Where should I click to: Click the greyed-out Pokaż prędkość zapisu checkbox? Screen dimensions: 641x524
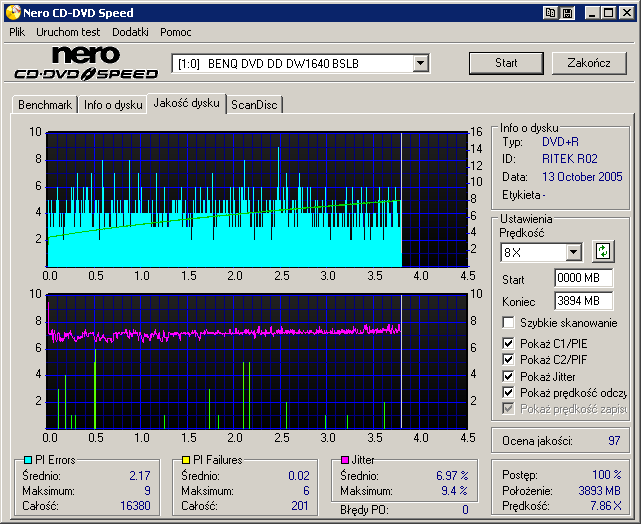(x=508, y=409)
